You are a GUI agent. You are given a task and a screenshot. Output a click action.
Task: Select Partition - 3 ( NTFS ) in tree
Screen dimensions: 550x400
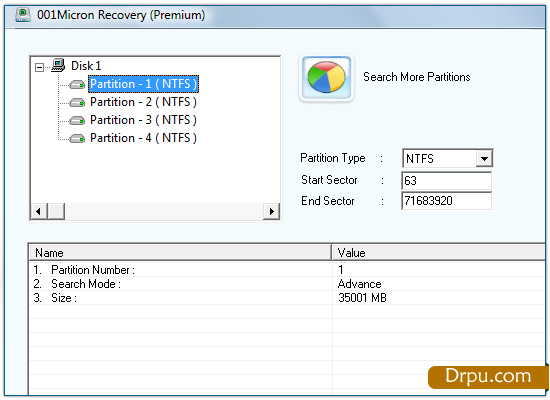pos(143,120)
